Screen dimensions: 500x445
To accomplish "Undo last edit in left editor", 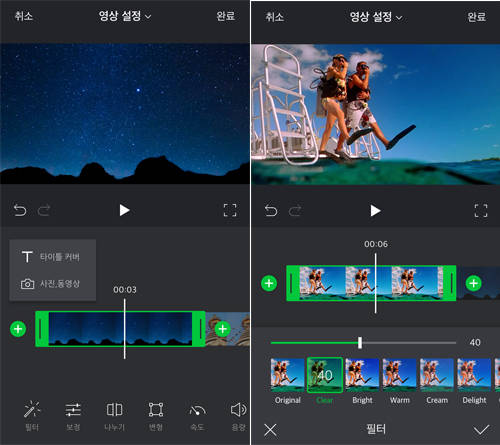I will click(x=20, y=210).
